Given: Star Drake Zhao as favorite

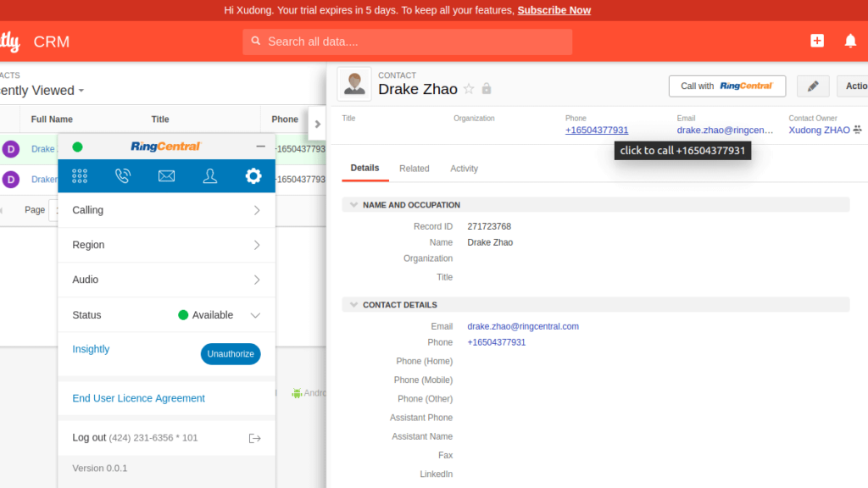Looking at the screenshot, I should (469, 89).
